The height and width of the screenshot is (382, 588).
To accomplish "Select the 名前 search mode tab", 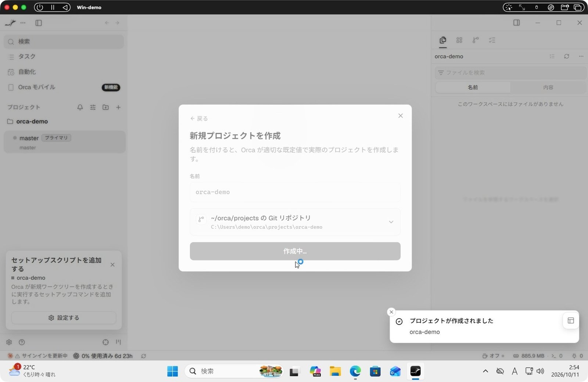I will [473, 87].
